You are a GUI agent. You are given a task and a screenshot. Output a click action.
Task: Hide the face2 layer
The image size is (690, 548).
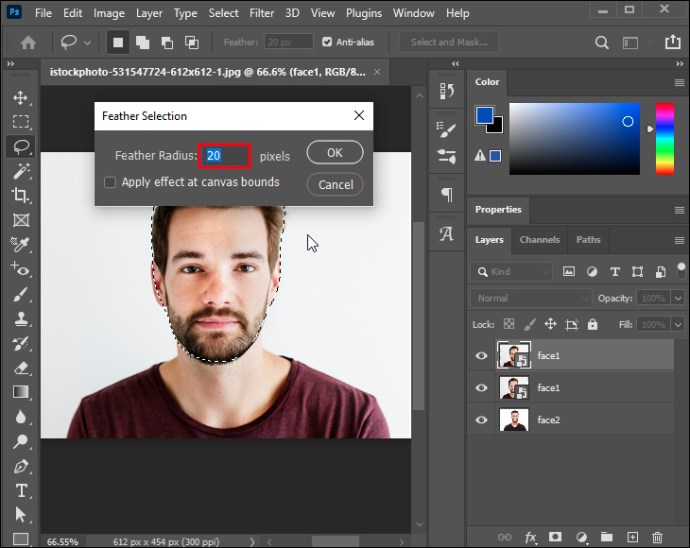coord(481,420)
